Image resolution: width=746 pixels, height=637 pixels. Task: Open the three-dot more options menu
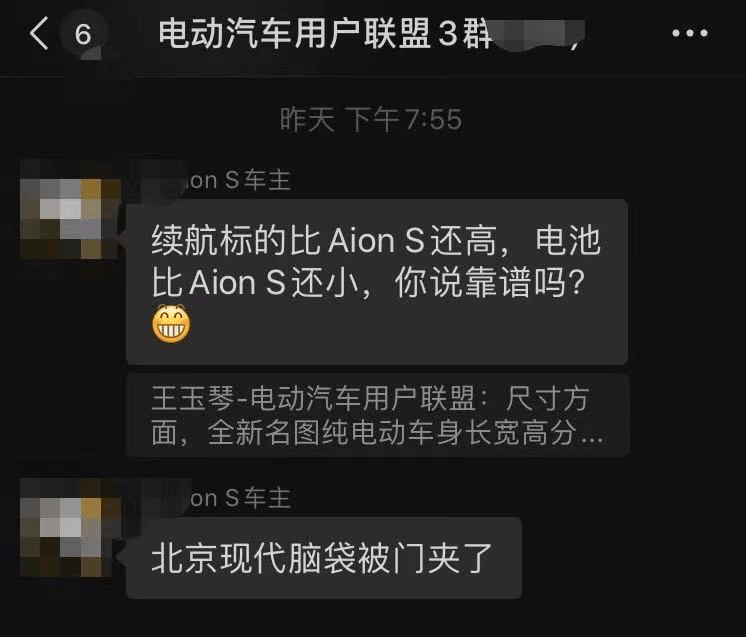tap(690, 33)
